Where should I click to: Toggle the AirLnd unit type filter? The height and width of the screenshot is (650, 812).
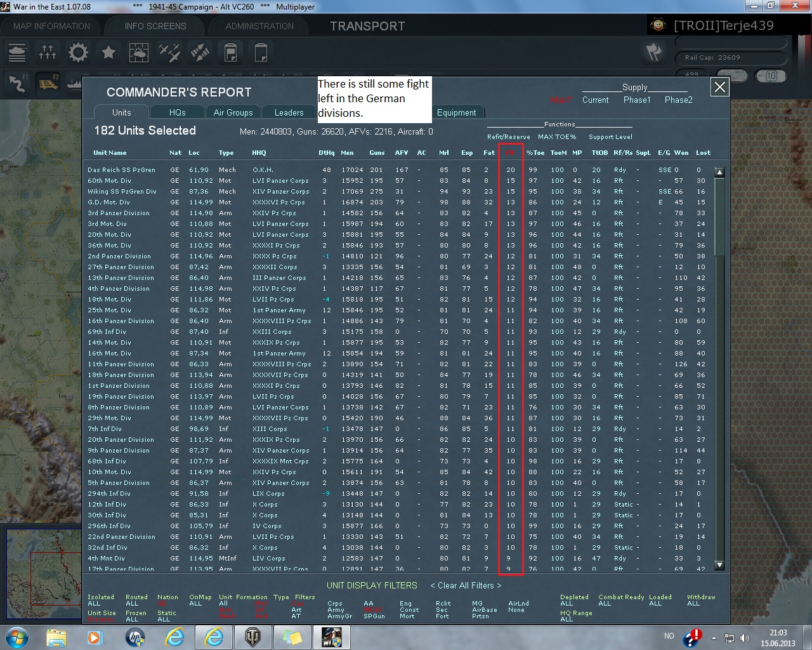coord(518,604)
